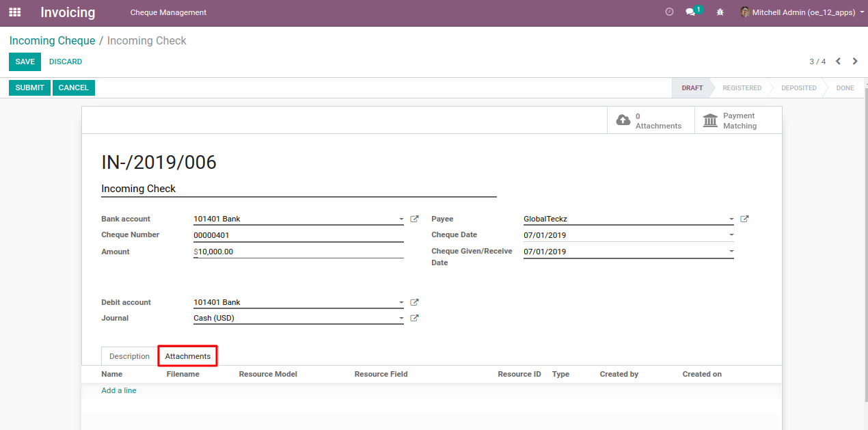Screen dimensions: 868x430
Task: Click Add a line link
Action: pos(119,390)
